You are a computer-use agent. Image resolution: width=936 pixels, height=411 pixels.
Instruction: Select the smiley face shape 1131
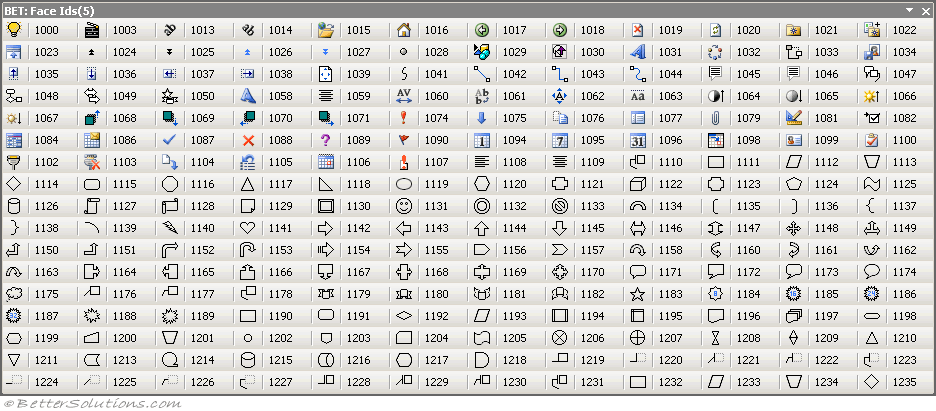tap(404, 206)
